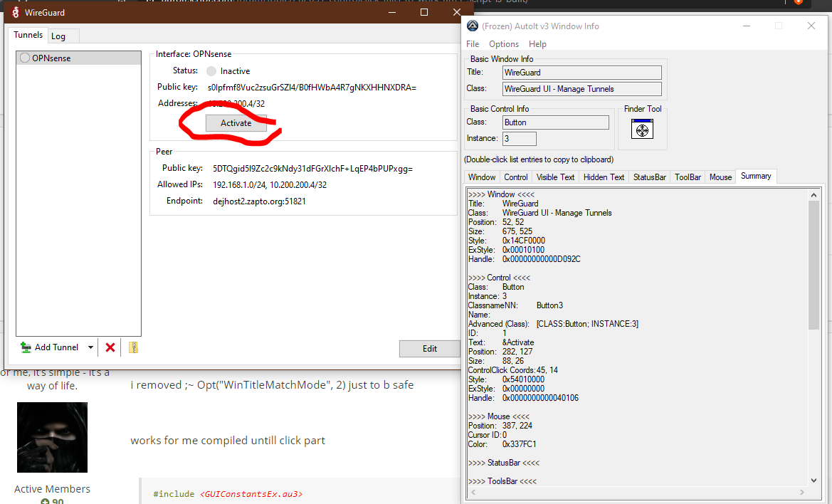Click the summary list scroll down arrow

pyautogui.click(x=813, y=481)
